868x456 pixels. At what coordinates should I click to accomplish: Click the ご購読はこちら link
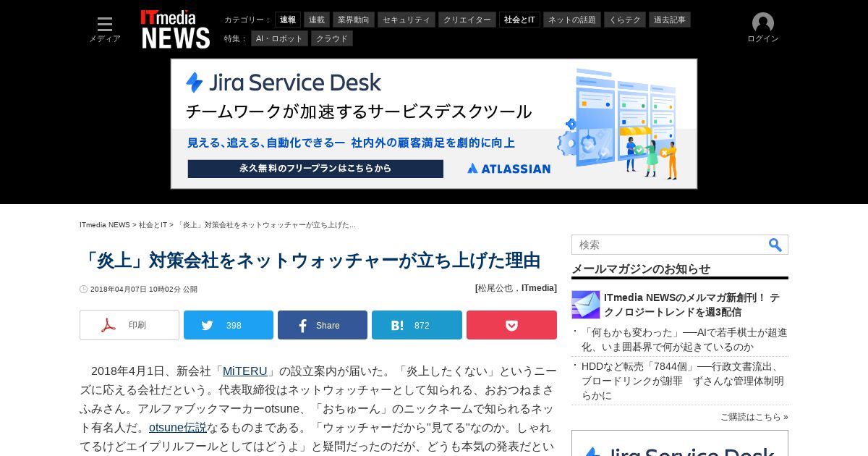[754, 417]
